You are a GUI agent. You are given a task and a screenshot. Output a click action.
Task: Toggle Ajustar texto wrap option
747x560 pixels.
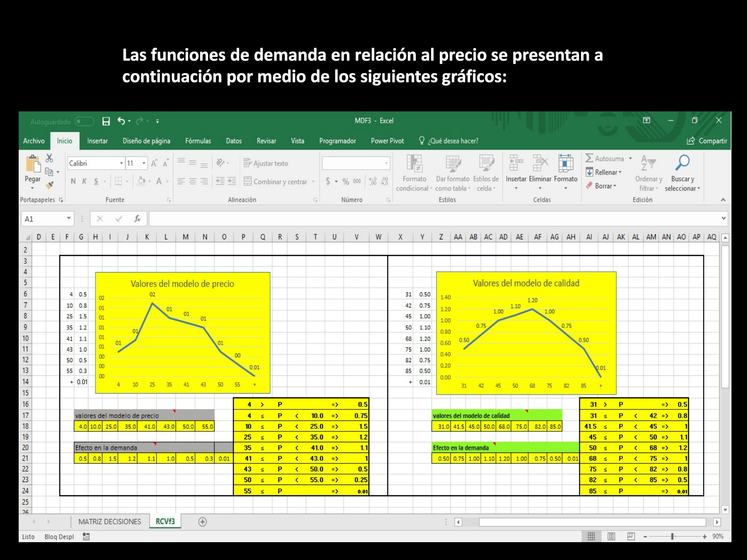tap(266, 163)
